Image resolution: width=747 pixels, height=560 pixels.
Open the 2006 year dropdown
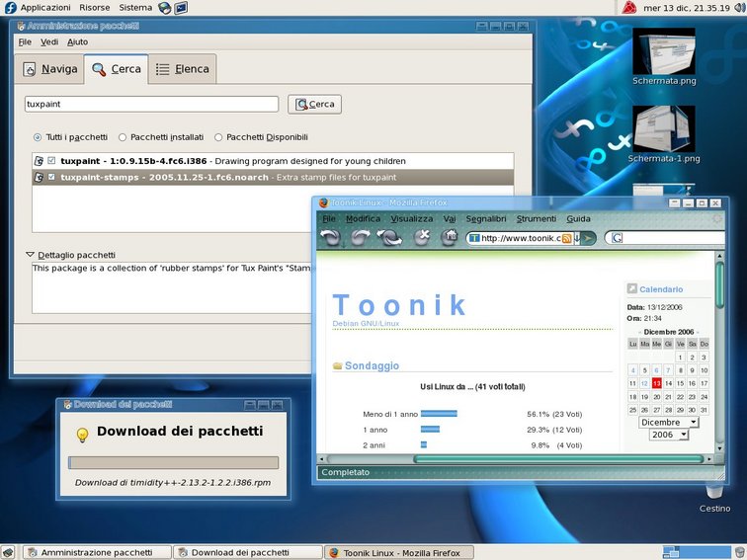(669, 435)
